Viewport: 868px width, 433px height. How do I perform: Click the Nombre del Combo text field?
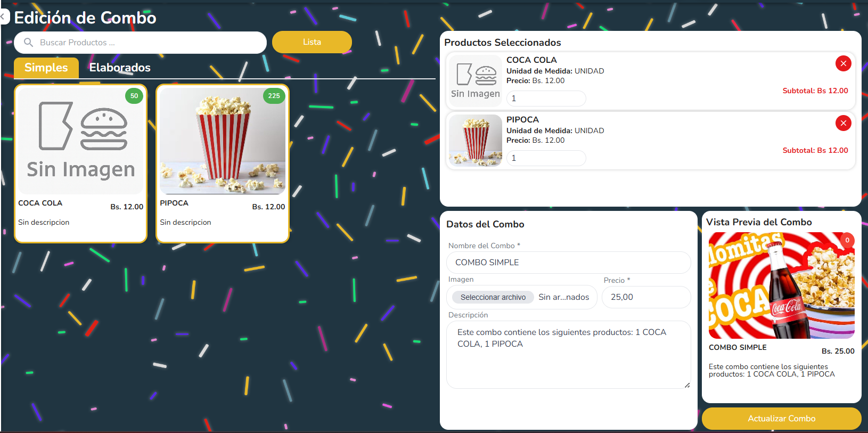click(568, 263)
